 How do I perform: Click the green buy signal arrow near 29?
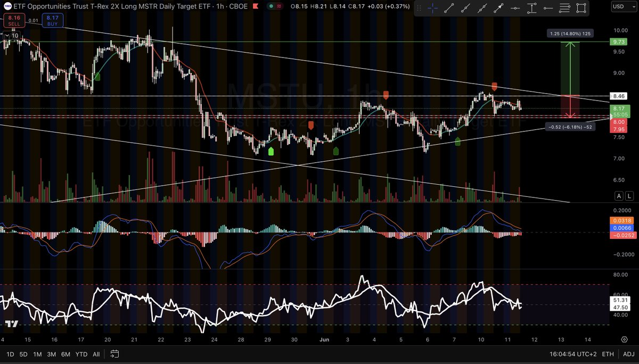[271, 152]
